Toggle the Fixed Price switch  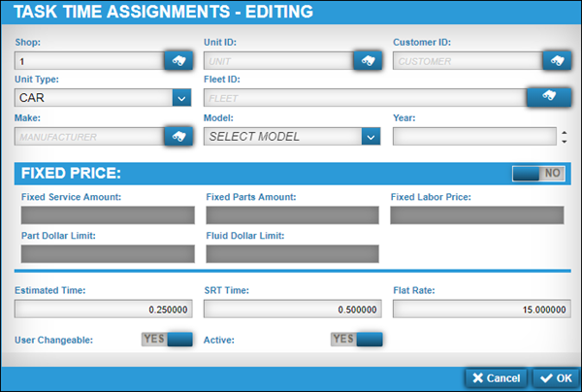pyautogui.click(x=538, y=173)
